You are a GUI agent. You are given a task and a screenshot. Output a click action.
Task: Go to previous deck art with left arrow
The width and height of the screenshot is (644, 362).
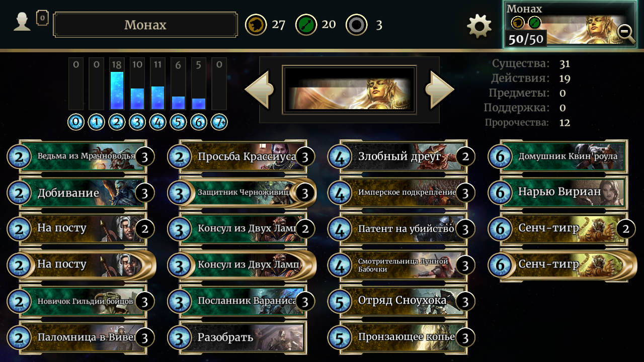point(259,89)
